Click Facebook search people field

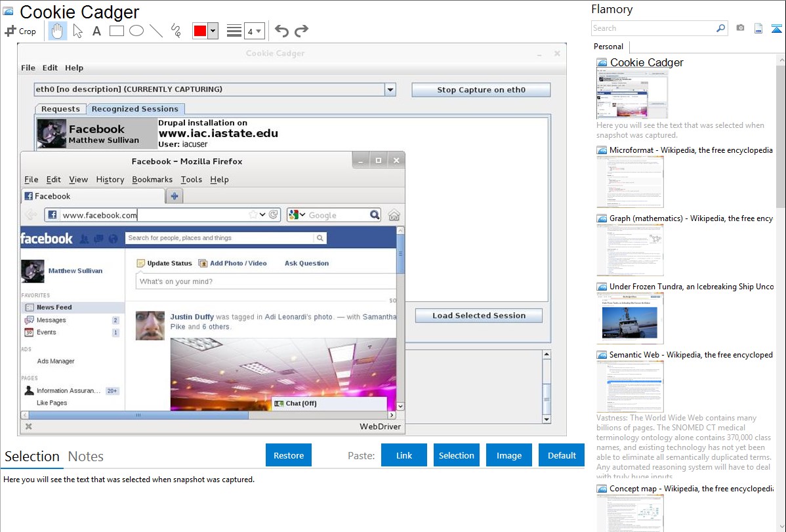tap(220, 237)
